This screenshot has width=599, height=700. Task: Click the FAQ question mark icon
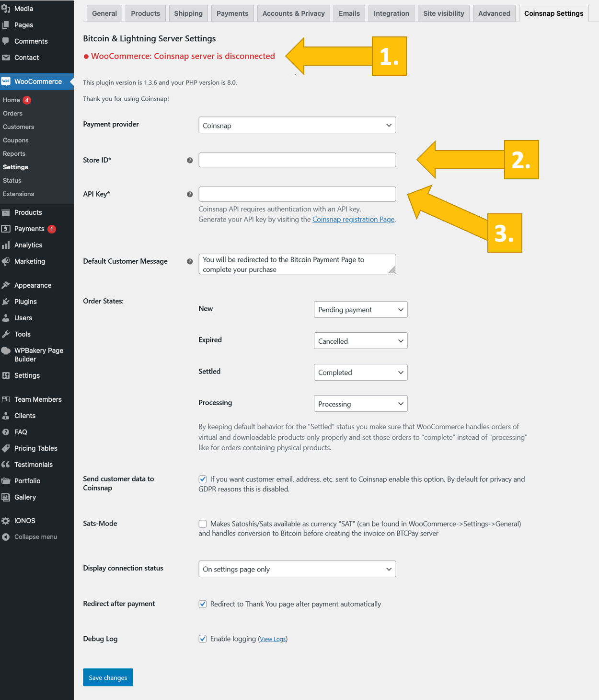tap(6, 432)
